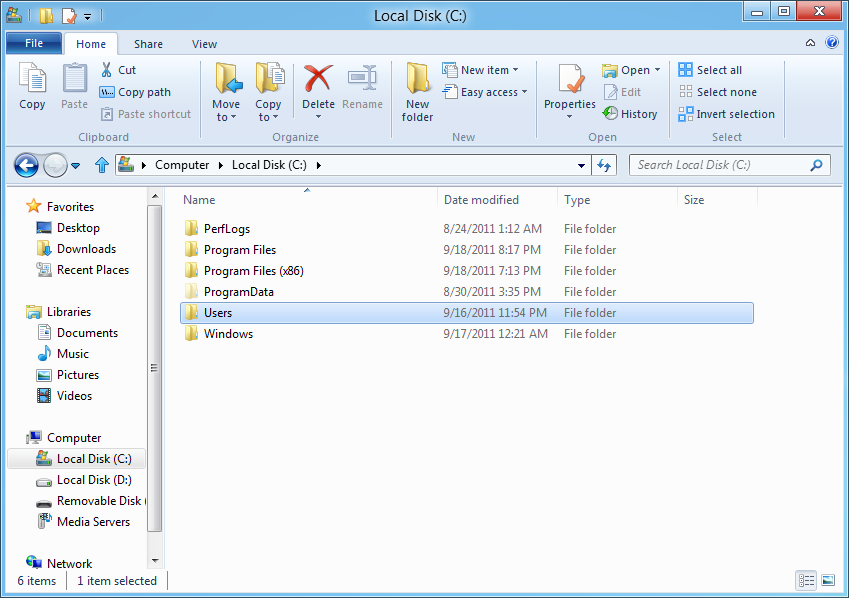Click the Forward navigation arrow
Screen dimensions: 849x598
coord(55,165)
